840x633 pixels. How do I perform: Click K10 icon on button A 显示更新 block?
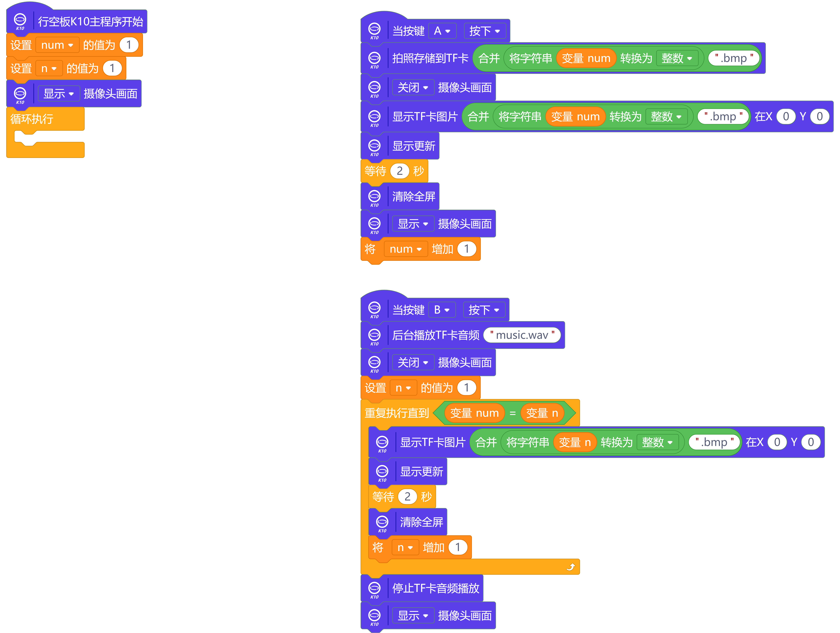pyautogui.click(x=374, y=148)
